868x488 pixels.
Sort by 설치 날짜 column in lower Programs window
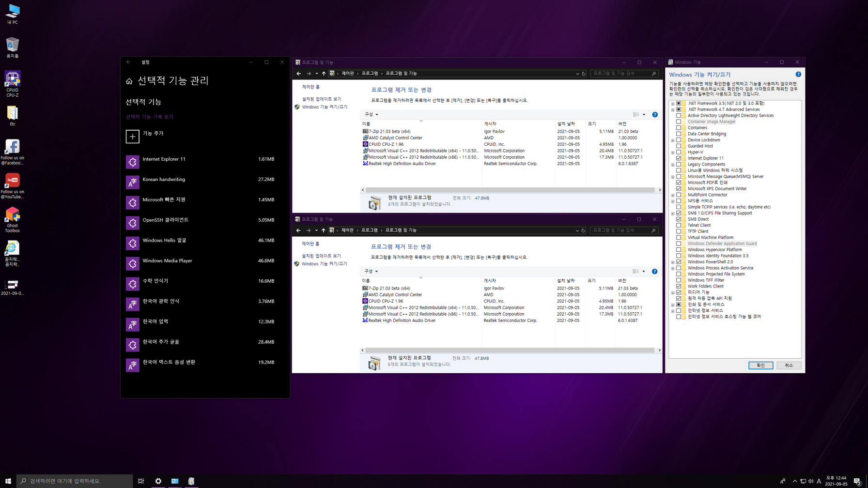tap(570, 281)
